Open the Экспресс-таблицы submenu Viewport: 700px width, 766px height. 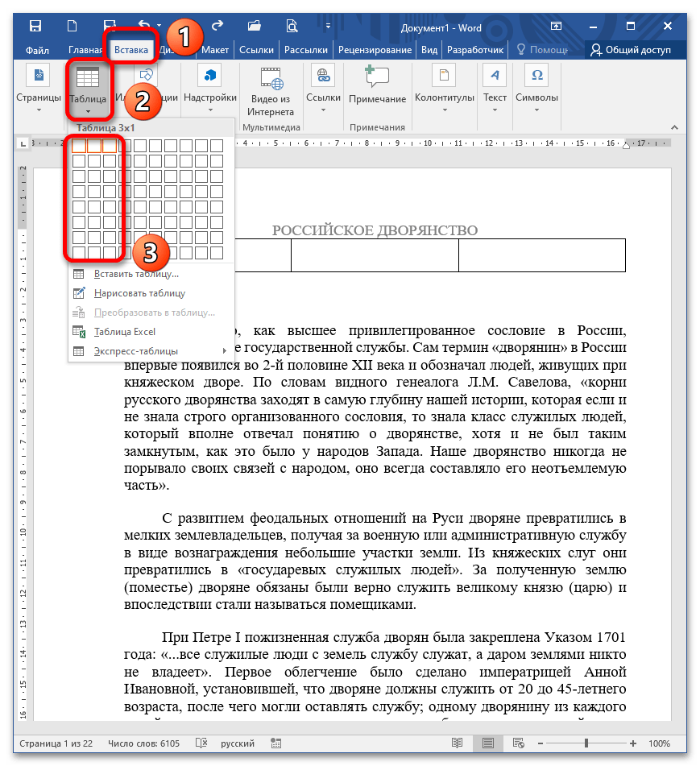pyautogui.click(x=151, y=351)
